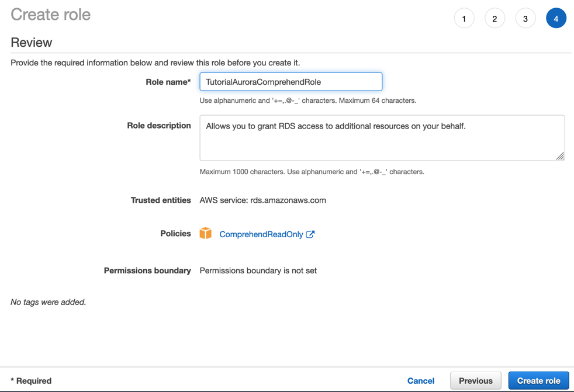Jump to step 2 indicator

[x=495, y=18]
